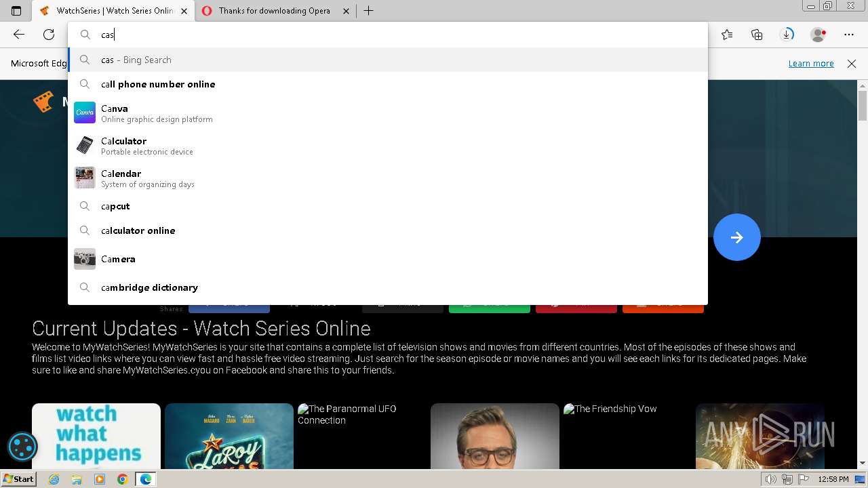Click Edge icon in taskbar

click(146, 479)
